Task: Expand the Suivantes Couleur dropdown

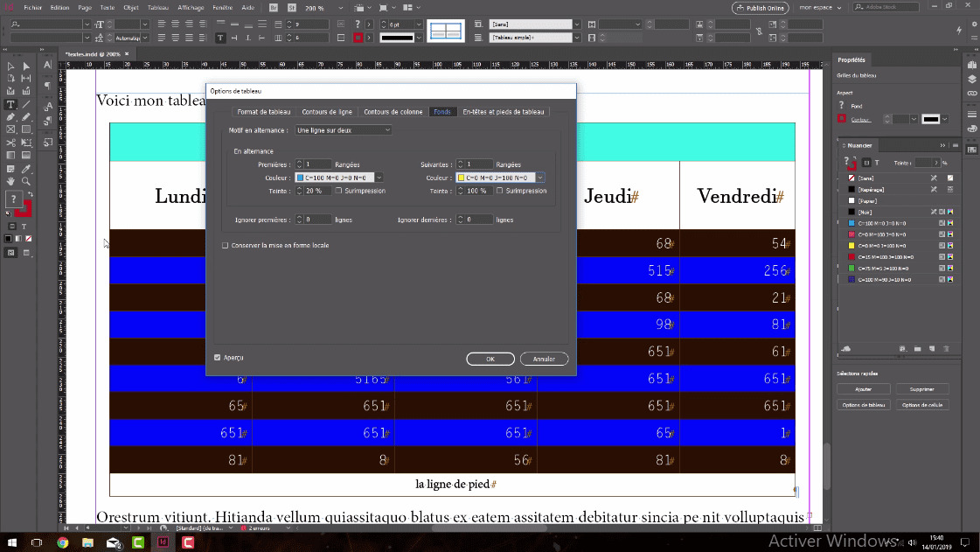Action: [540, 178]
